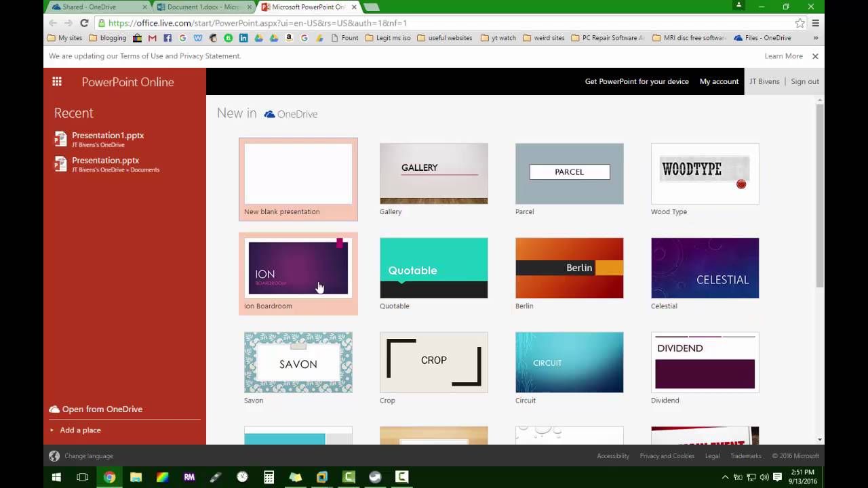Viewport: 868px width, 488px height.
Task: Click the OneDrive cloud icon beside Open from OneDrive
Action: coord(54,409)
